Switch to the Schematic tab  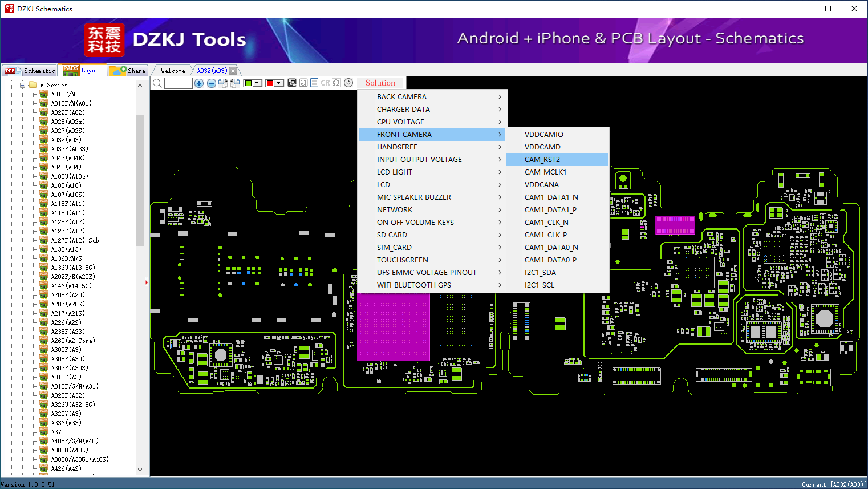click(x=30, y=71)
